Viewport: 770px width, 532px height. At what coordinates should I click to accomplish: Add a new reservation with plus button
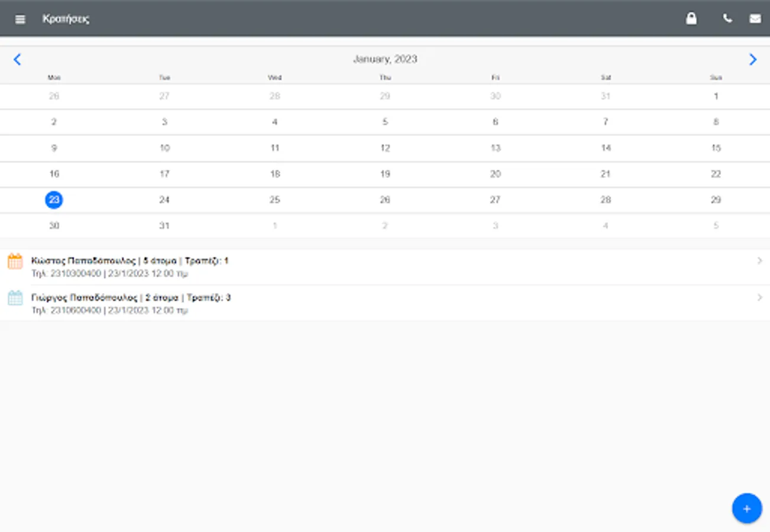pos(747,508)
